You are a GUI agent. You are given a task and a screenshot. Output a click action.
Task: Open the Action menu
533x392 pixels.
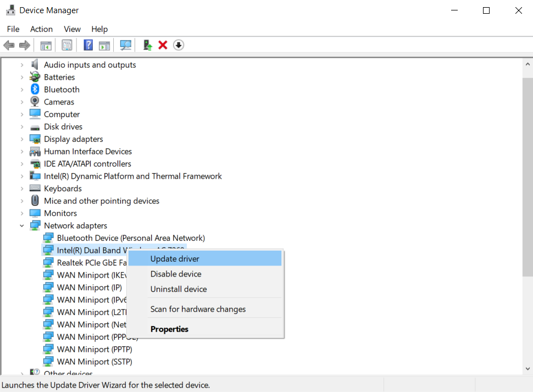[41, 29]
